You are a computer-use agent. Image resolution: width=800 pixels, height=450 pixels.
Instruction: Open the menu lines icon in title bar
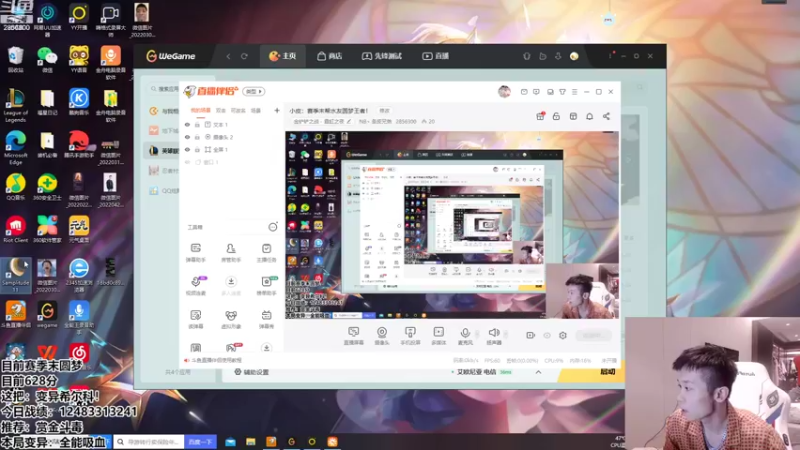pyautogui.click(x=574, y=92)
